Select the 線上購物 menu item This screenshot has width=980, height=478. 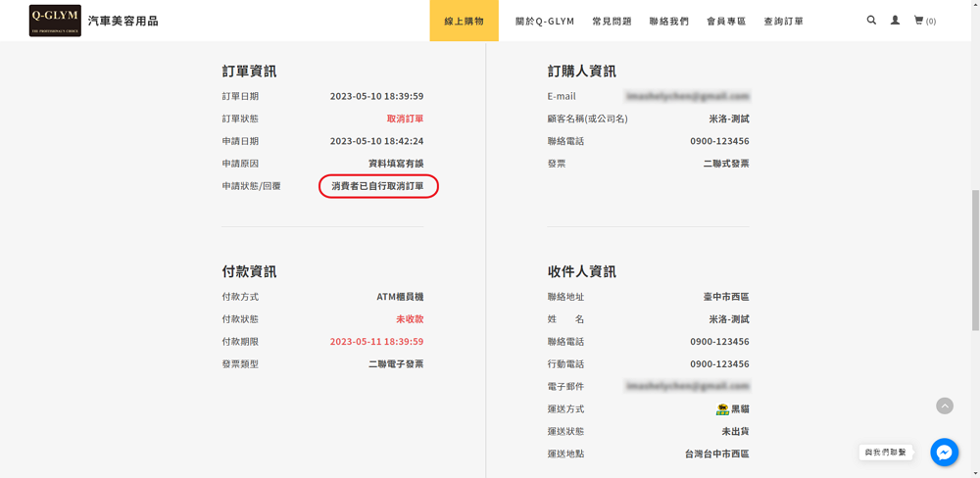(x=464, y=21)
